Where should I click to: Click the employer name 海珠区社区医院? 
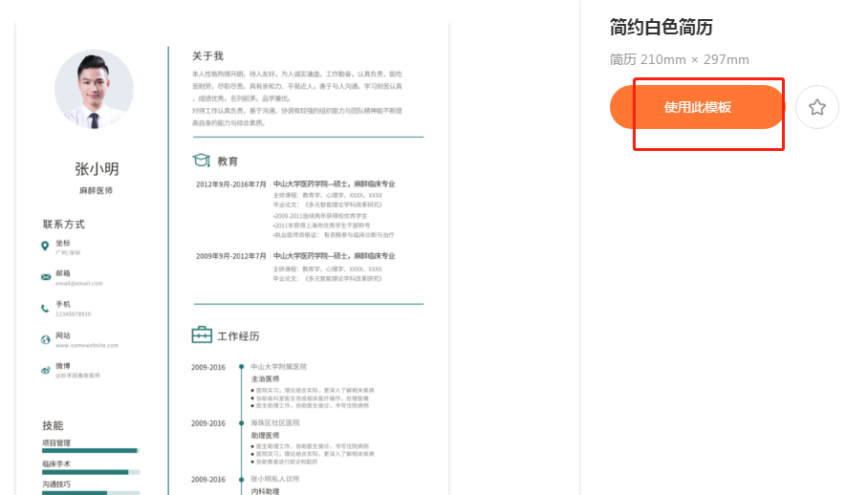275,422
